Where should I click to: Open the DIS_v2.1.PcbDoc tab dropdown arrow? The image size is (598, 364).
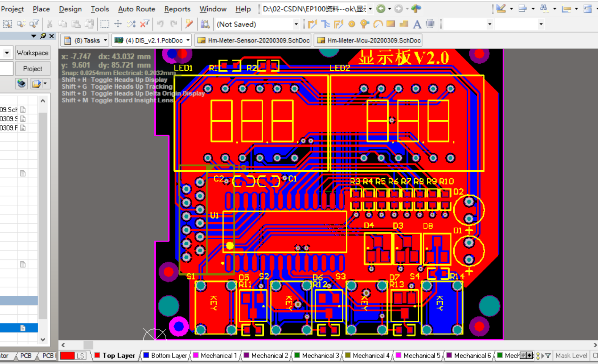tap(188, 40)
